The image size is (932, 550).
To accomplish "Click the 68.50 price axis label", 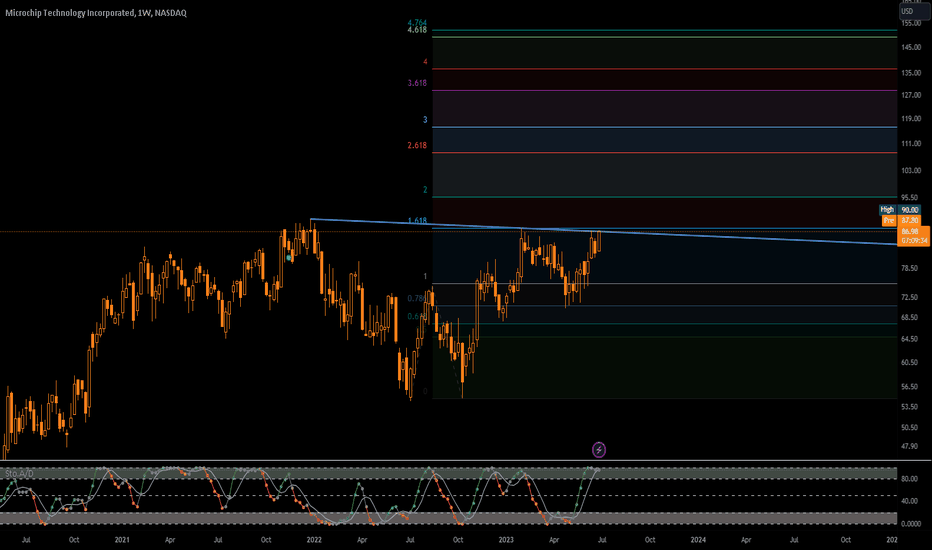I will click(910, 318).
